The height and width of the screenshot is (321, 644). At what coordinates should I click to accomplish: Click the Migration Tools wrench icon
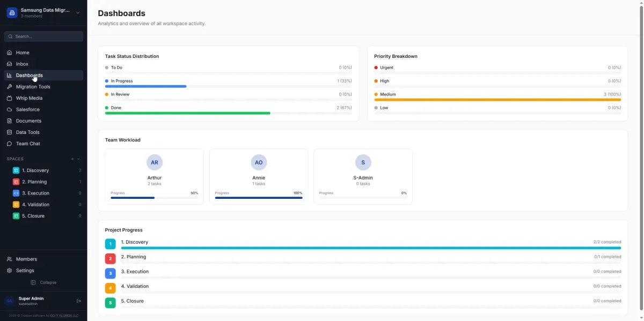click(9, 87)
